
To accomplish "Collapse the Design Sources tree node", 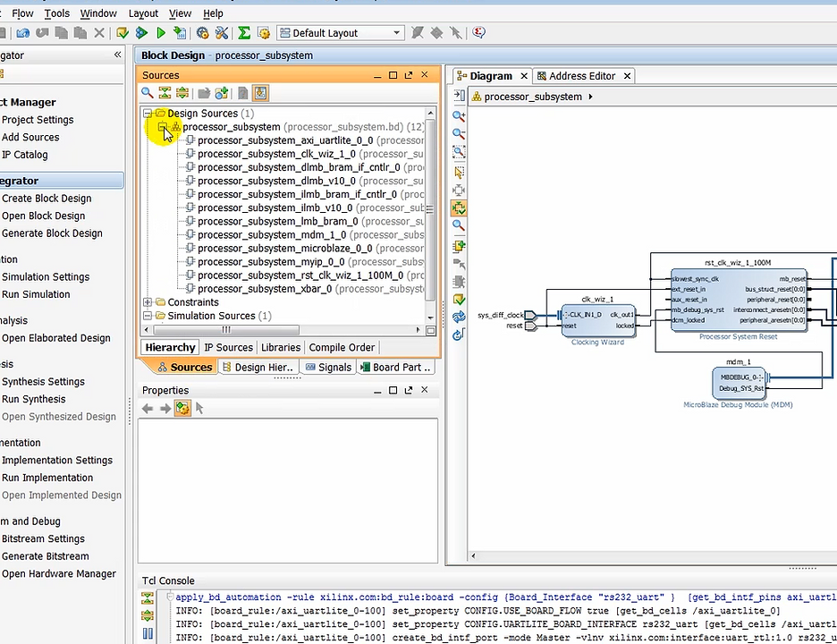I will (148, 114).
